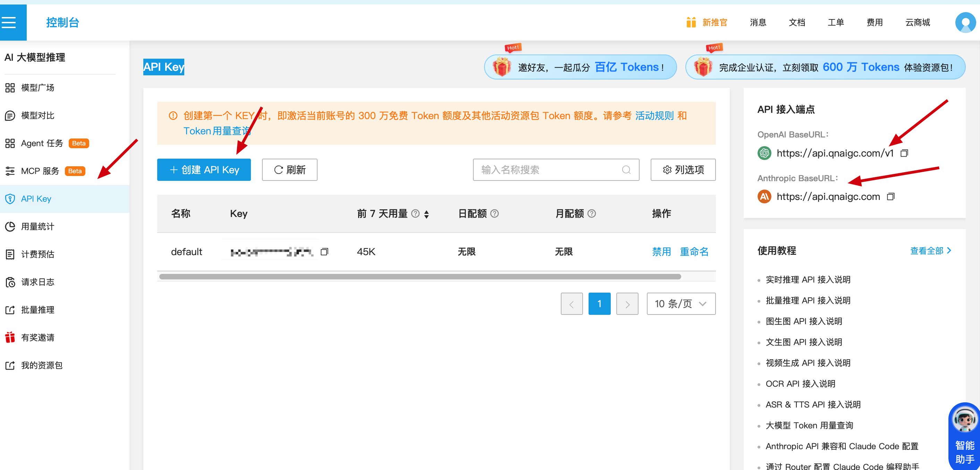Open 模型广场 in sidebar
980x470 pixels.
coord(37,87)
